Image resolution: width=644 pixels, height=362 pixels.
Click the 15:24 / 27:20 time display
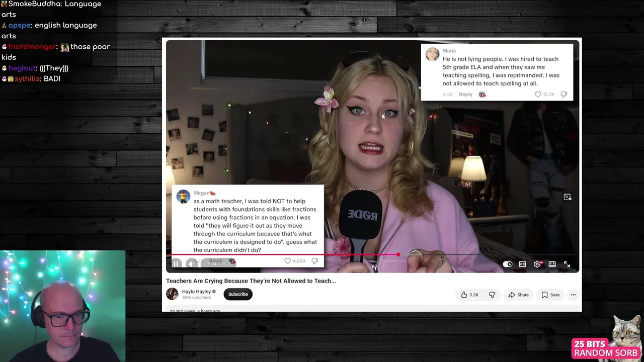click(219, 263)
